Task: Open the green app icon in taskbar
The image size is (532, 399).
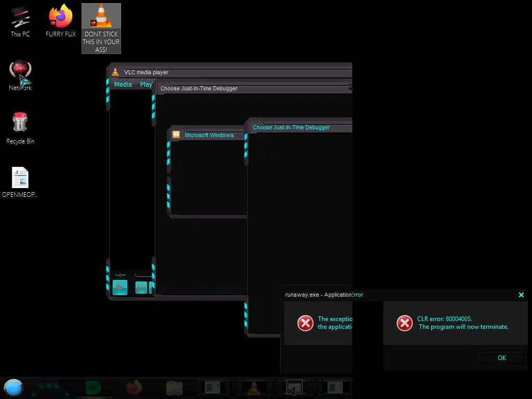Action: coord(93,388)
